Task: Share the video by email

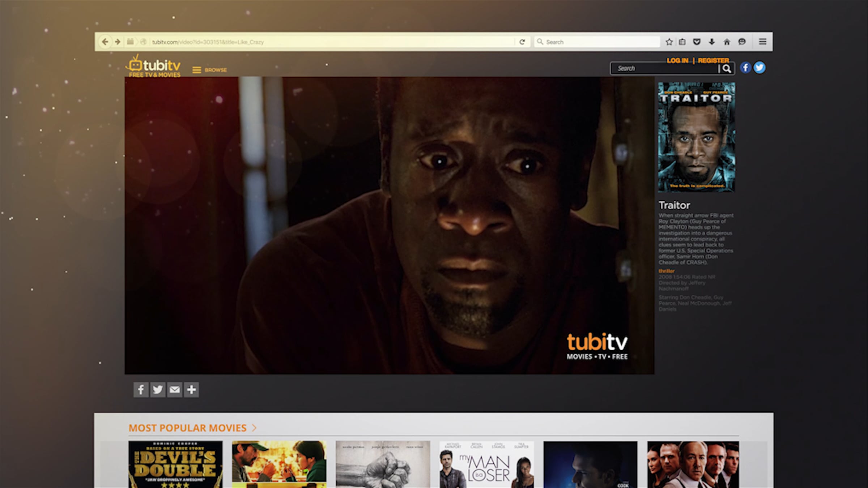Action: coord(175,390)
